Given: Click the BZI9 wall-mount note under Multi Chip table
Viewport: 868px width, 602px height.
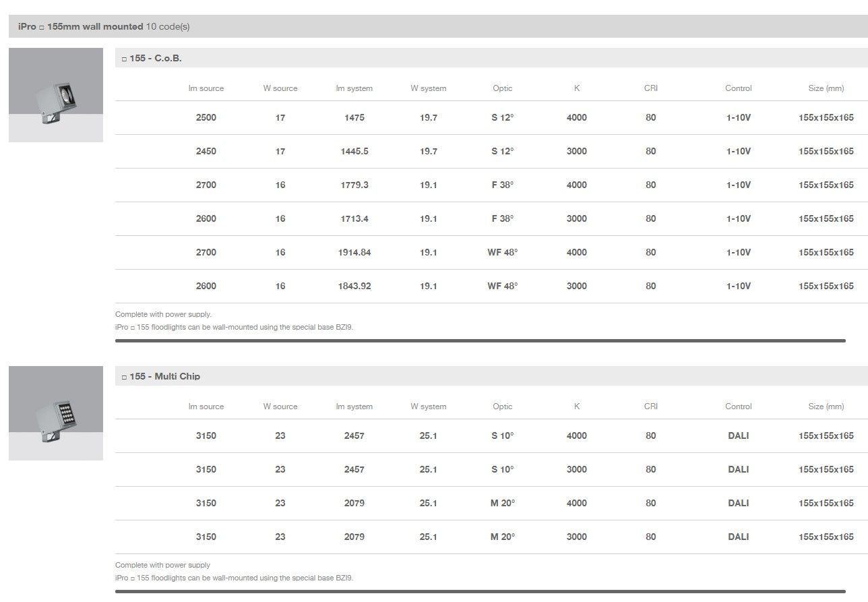Looking at the screenshot, I should (x=235, y=578).
